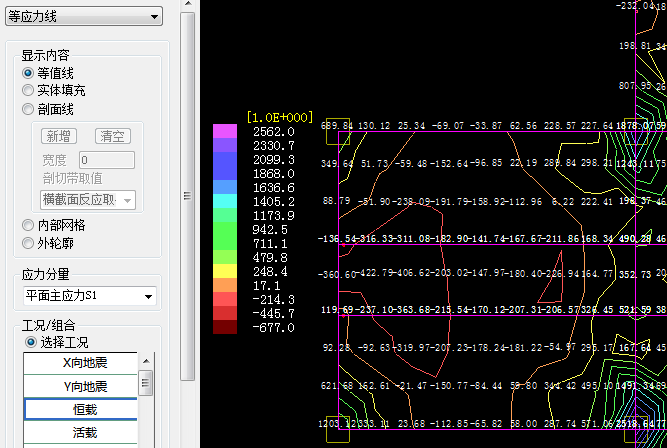Viewport: 667px width, 448px height.
Task: Select the 外轮廓 radio button
Action: [28, 243]
